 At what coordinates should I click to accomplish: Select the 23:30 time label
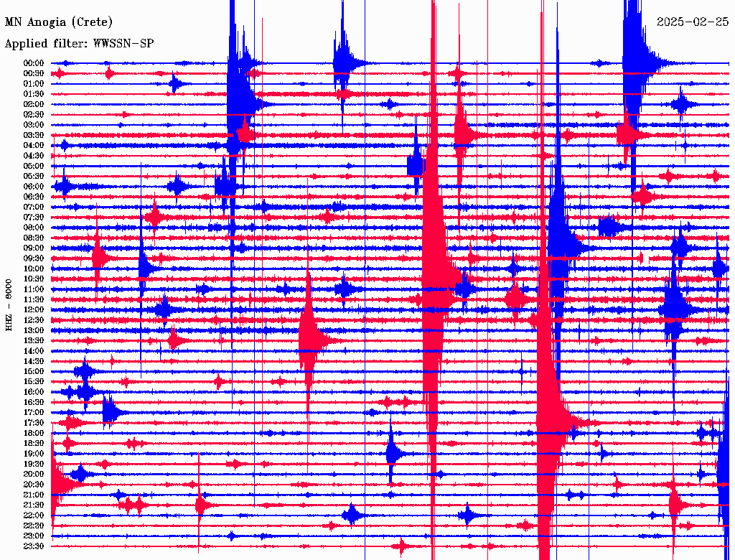pyautogui.click(x=33, y=546)
